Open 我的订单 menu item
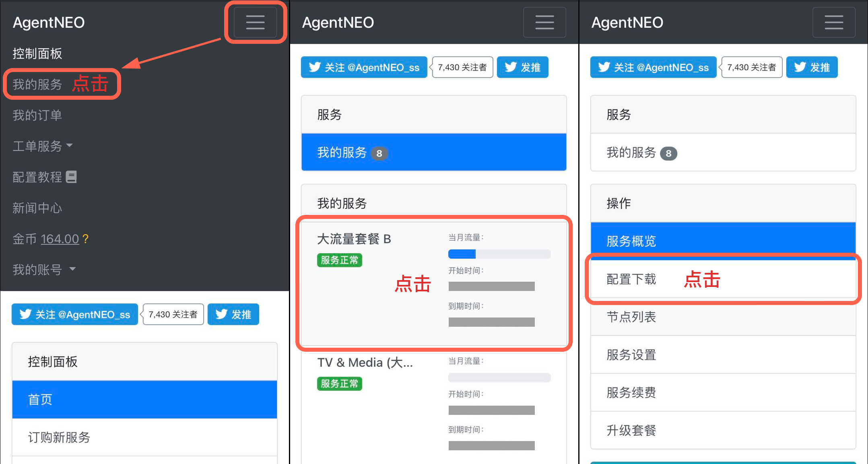Image resolution: width=868 pixels, height=464 pixels. pos(37,115)
